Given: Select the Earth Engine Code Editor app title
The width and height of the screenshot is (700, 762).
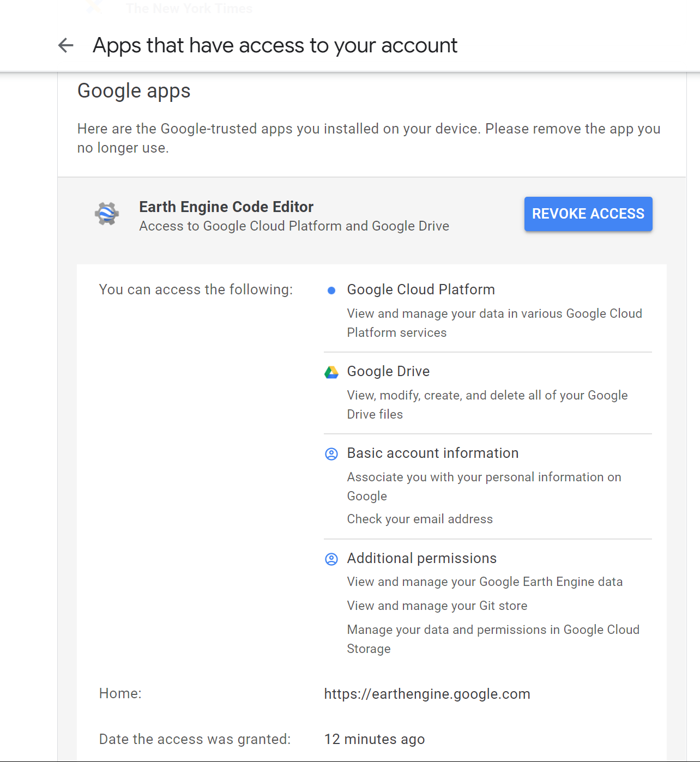Looking at the screenshot, I should [x=226, y=207].
